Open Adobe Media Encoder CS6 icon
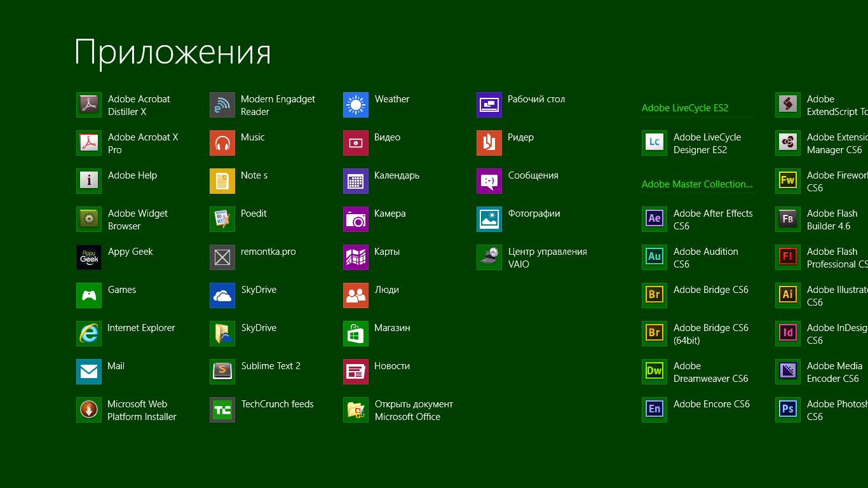This screenshot has width=868, height=488. (788, 372)
